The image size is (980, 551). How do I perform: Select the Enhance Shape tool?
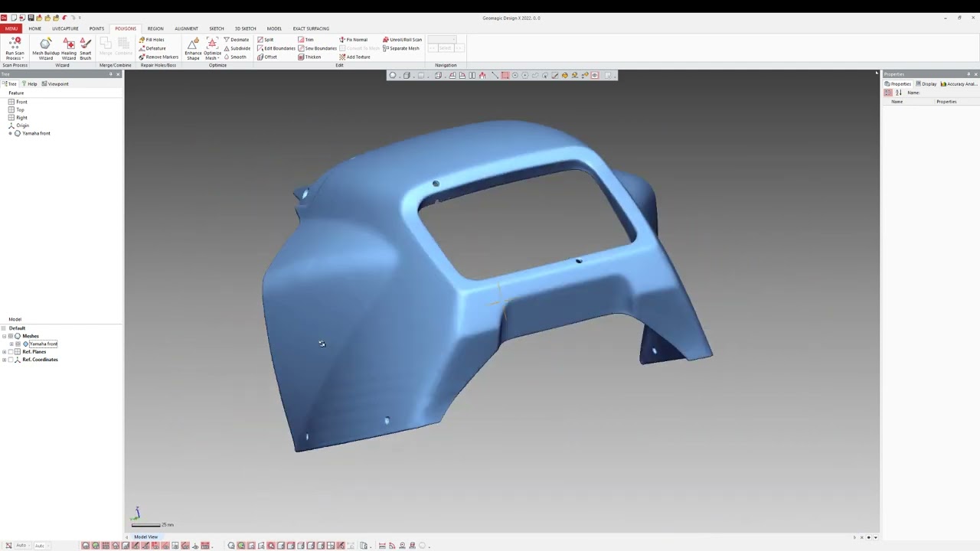click(193, 48)
